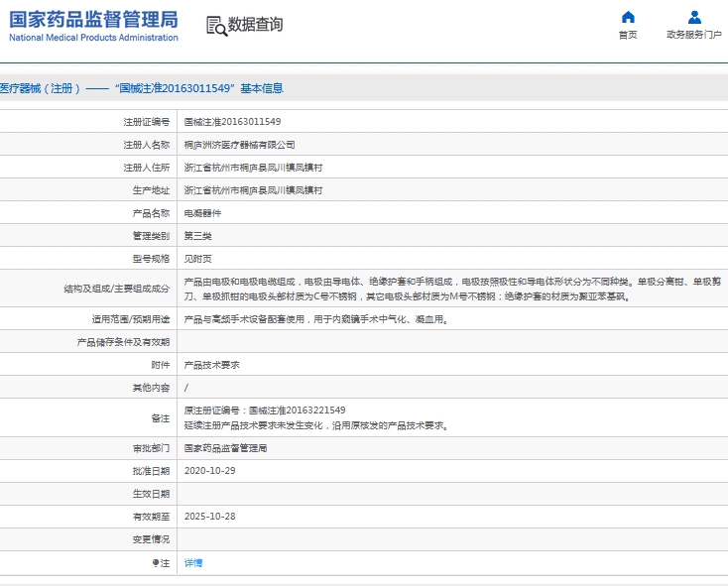
Task: Click the 有效期至 row label
Action: pos(152,517)
